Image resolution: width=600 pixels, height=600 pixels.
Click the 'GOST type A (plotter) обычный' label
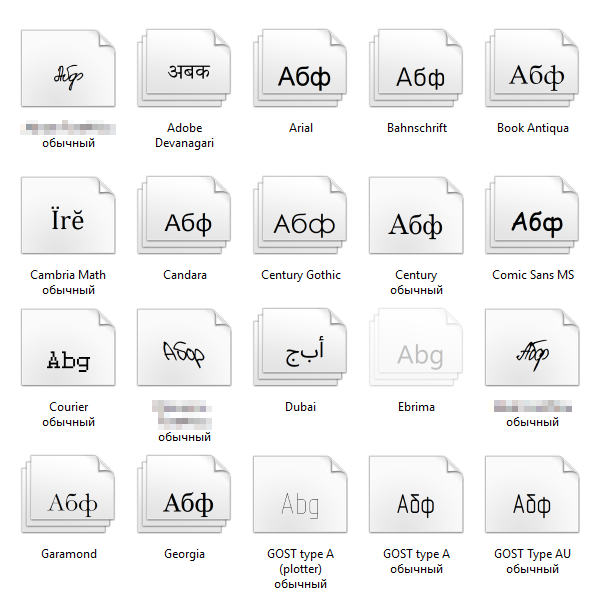[x=300, y=569]
